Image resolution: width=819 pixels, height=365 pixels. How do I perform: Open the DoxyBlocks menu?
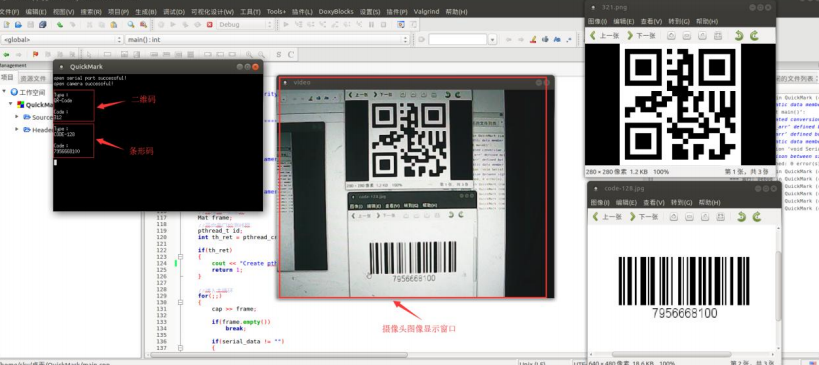pyautogui.click(x=336, y=11)
